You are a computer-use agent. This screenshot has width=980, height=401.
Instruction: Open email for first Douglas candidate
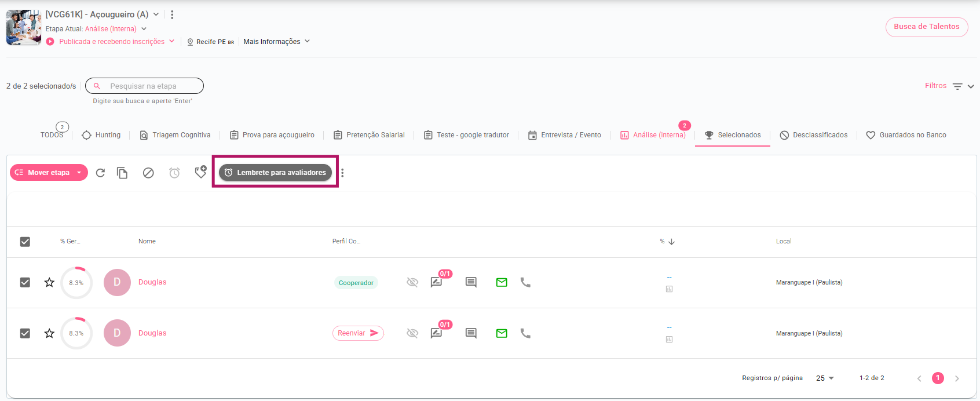502,282
